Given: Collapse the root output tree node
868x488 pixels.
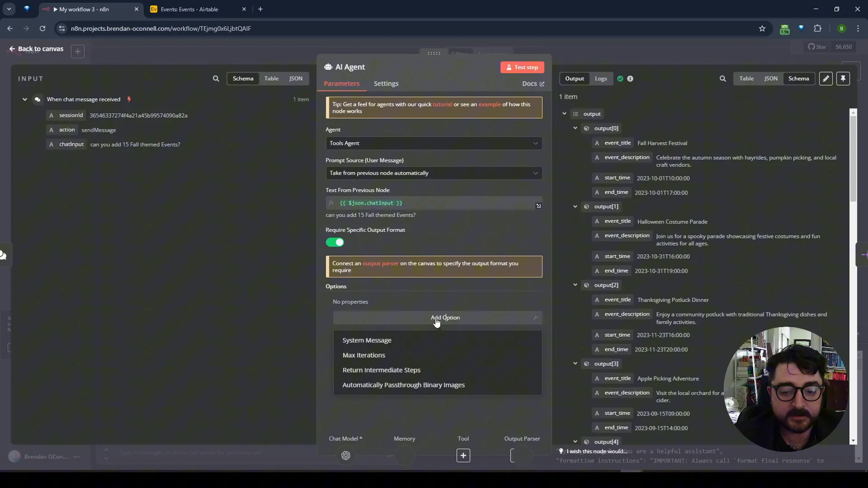Looking at the screenshot, I should (x=565, y=114).
